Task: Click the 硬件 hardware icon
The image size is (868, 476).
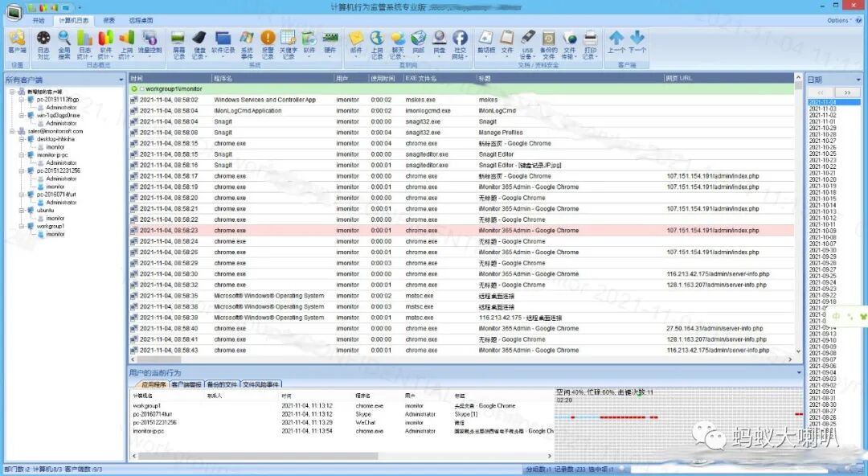Action: [x=330, y=42]
